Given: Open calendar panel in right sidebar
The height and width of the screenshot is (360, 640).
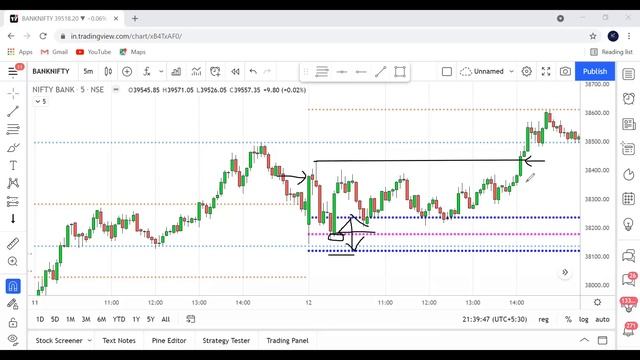Looking at the screenshot, I should pos(629,199).
